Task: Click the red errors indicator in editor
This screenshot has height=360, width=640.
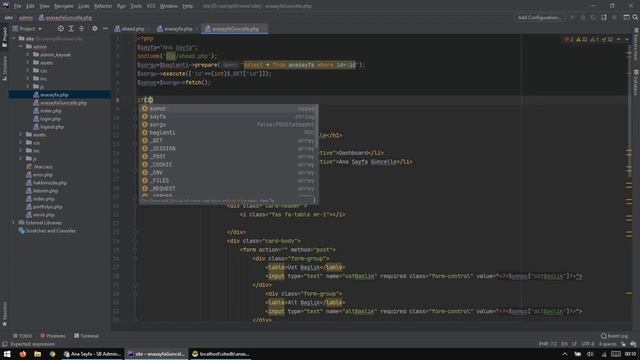Action: [x=569, y=40]
